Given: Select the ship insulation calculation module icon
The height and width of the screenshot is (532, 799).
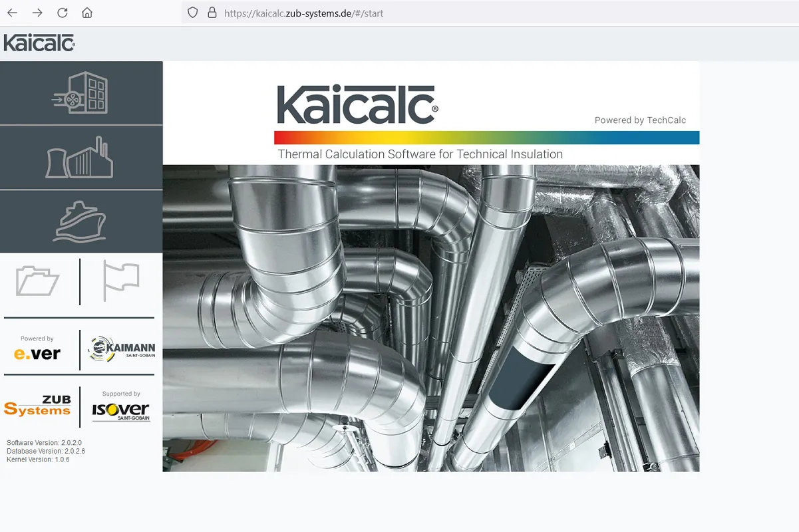Looking at the screenshot, I should pyautogui.click(x=81, y=221).
